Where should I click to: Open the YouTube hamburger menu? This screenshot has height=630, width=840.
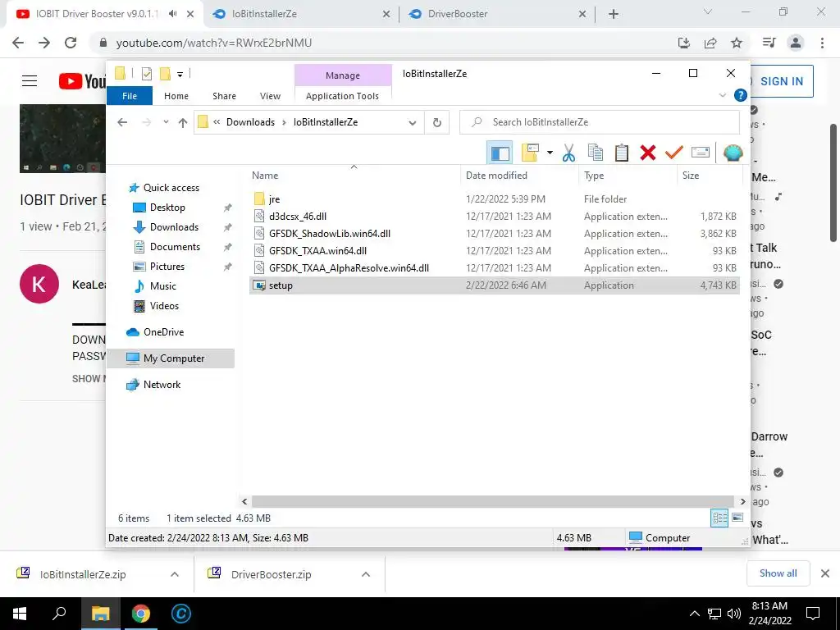pyautogui.click(x=30, y=81)
